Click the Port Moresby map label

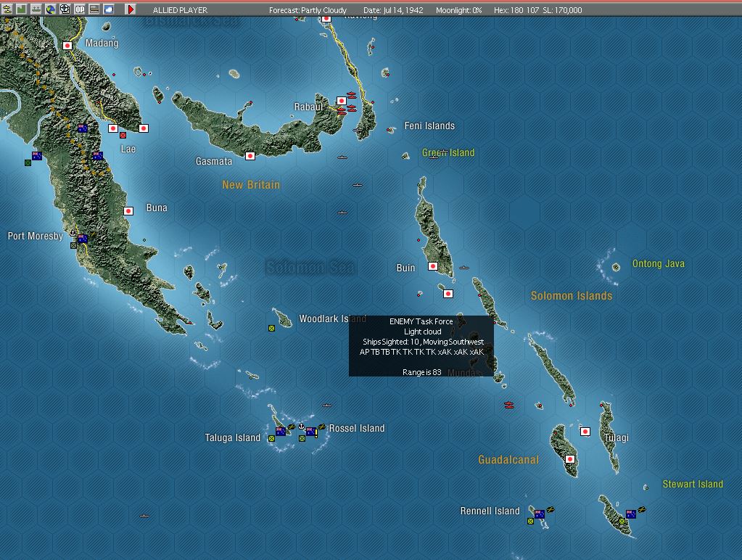pyautogui.click(x=36, y=236)
